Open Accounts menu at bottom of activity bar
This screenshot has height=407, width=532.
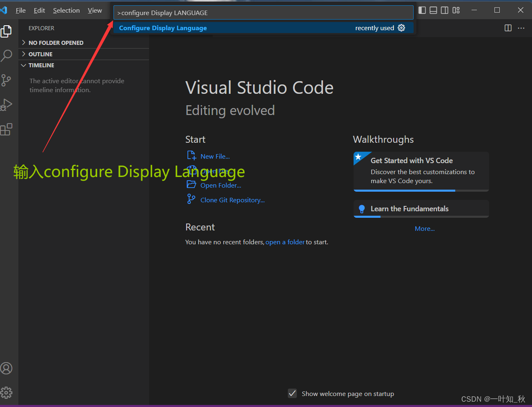pos(6,368)
